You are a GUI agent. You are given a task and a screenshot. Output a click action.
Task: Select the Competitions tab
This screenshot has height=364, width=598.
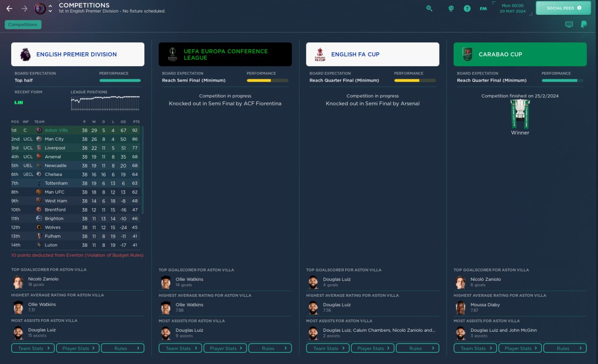tap(23, 25)
